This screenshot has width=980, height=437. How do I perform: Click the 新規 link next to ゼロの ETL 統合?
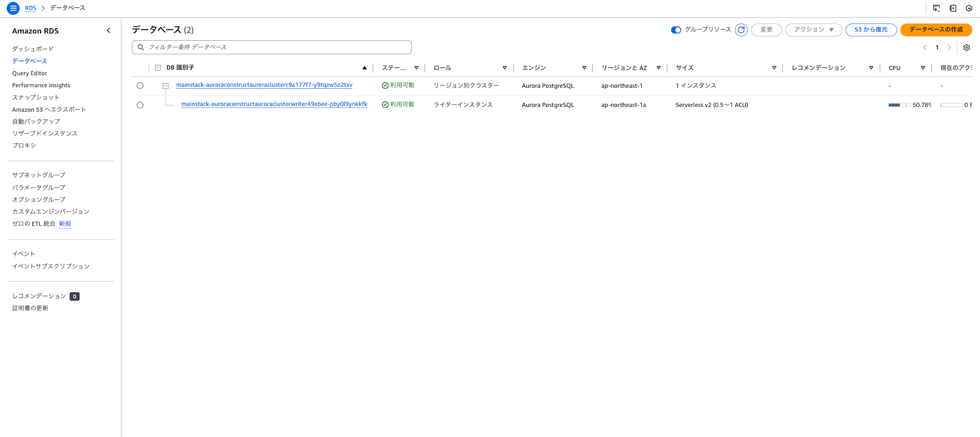[65, 223]
